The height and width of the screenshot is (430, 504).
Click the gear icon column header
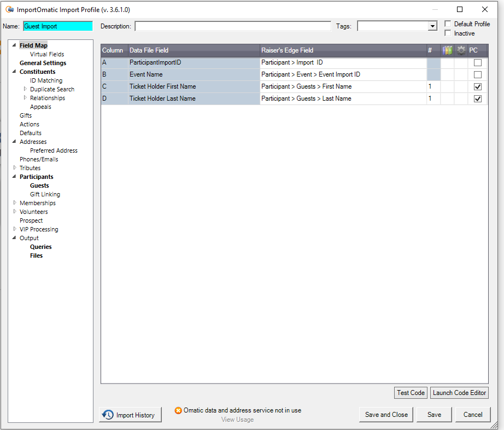point(461,50)
